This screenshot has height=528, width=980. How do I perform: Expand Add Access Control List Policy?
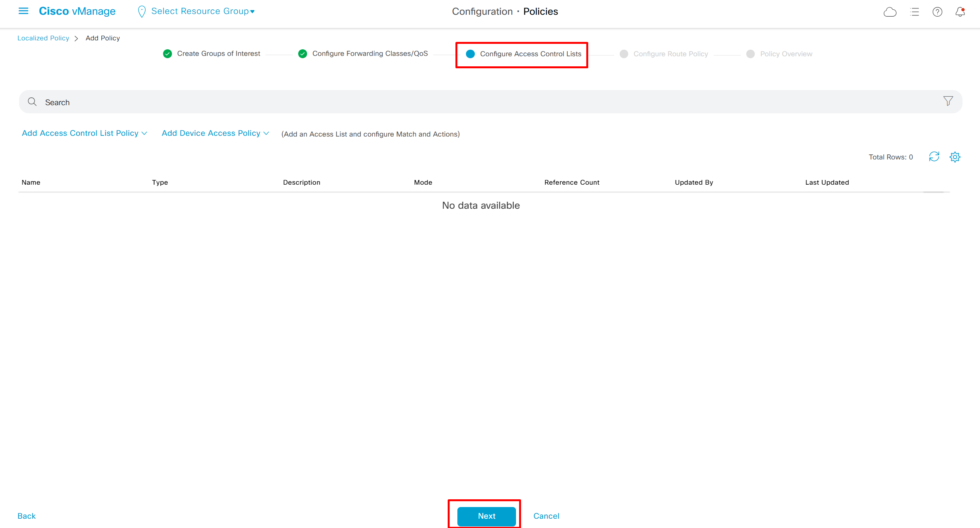click(84, 133)
